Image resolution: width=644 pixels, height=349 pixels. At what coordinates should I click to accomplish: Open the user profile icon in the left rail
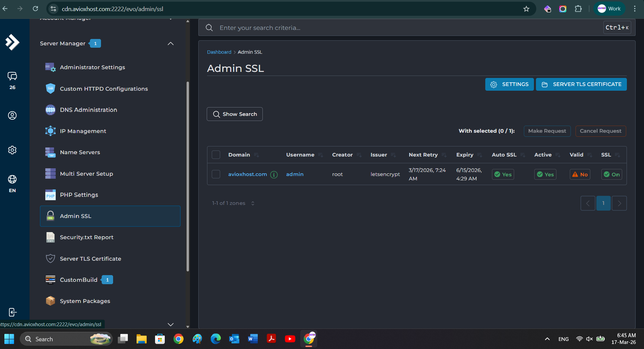[12, 116]
